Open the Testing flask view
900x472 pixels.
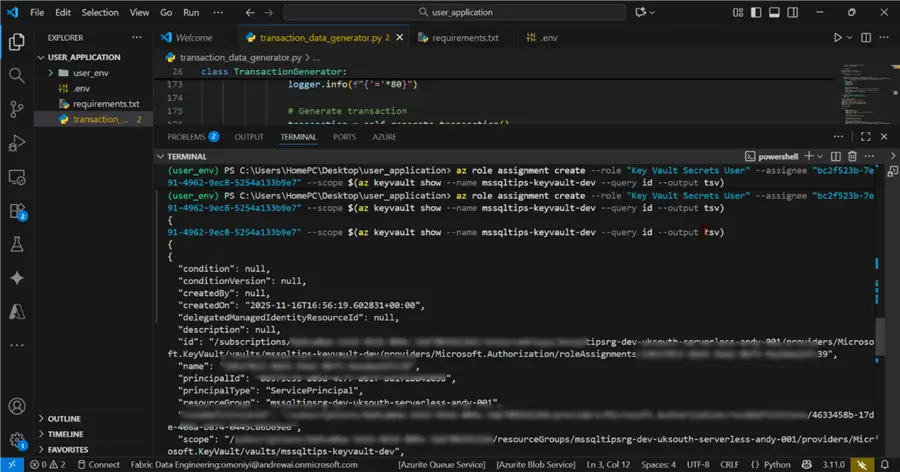[17, 245]
